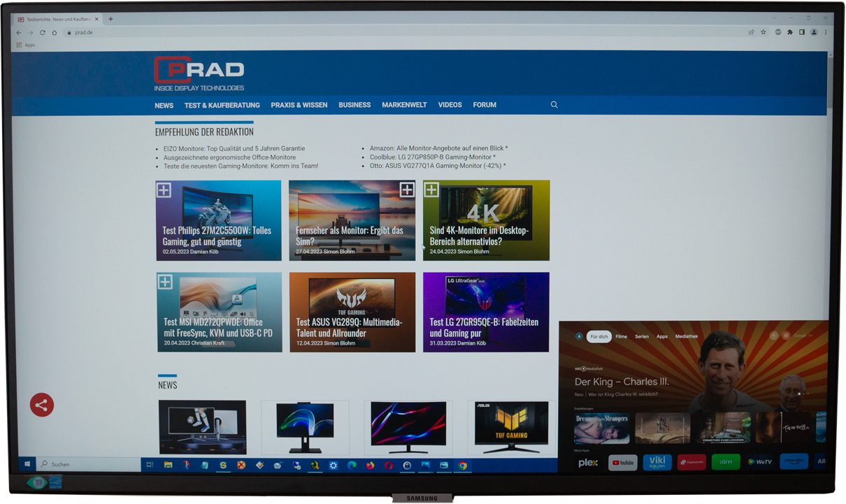Expand the plus icon on Fernseher als Monitor card

pos(407,189)
